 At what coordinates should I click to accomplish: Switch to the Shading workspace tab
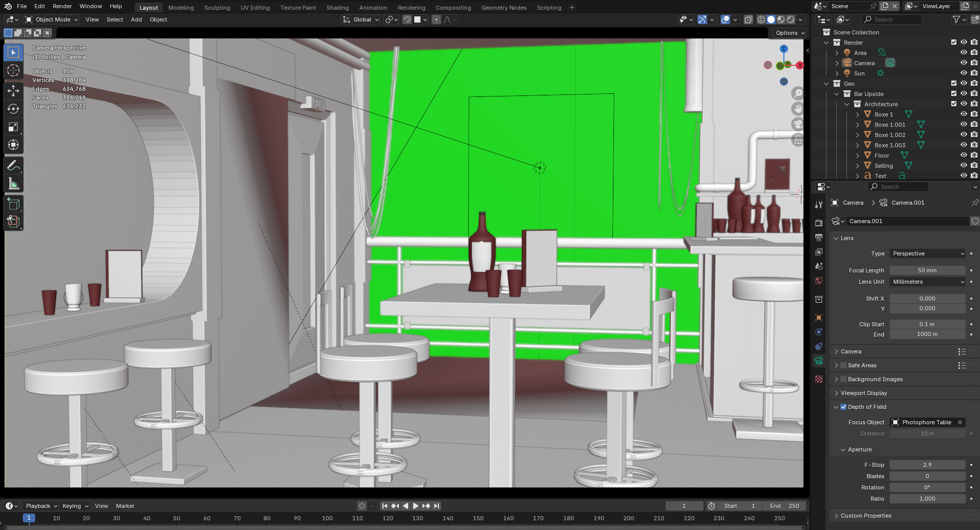pyautogui.click(x=337, y=8)
